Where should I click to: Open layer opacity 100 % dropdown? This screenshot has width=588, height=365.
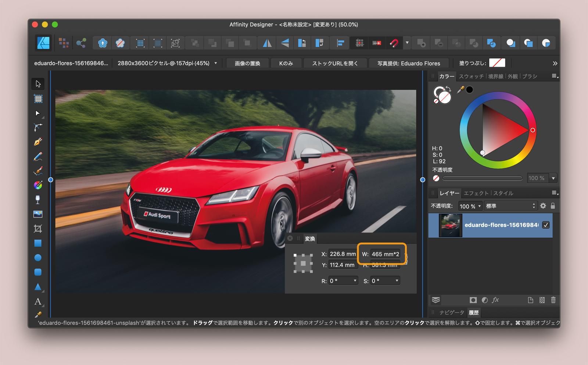pyautogui.click(x=479, y=206)
